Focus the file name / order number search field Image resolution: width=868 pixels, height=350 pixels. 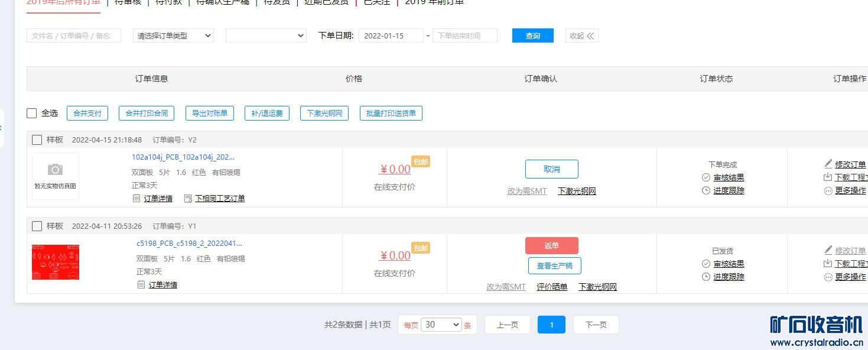coord(74,35)
